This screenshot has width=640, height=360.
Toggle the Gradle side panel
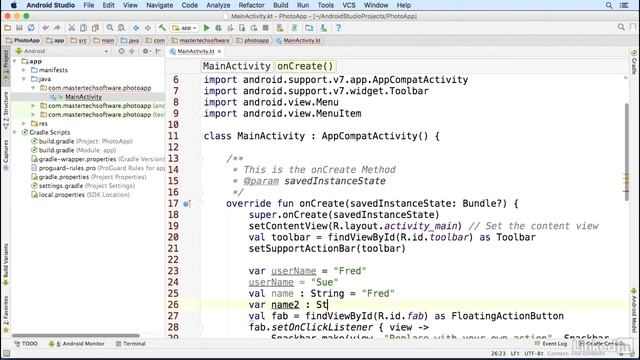(634, 62)
